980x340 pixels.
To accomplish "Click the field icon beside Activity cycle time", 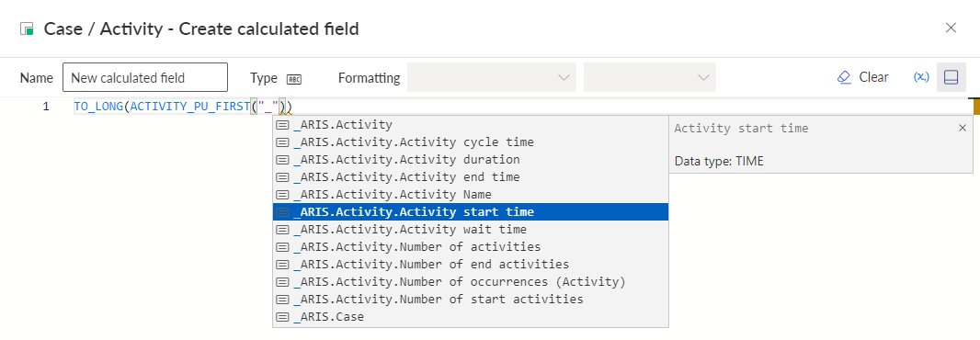I will coord(282,142).
